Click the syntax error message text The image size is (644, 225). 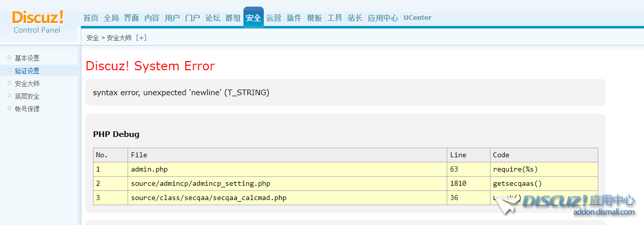click(181, 93)
